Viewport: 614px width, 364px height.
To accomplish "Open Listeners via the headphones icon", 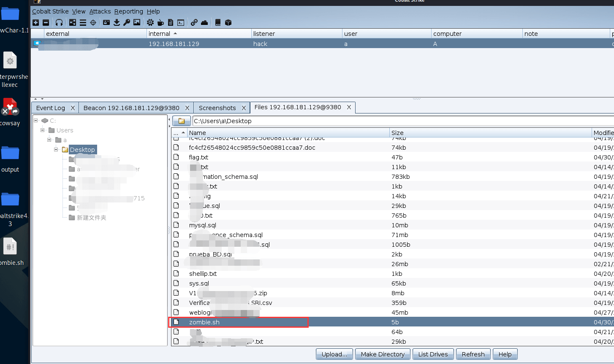I will 59,22.
